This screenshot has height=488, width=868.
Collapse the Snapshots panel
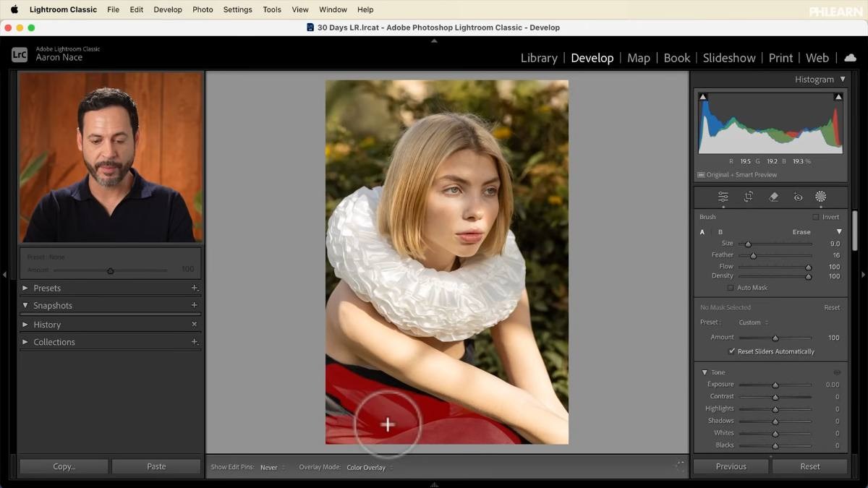(x=25, y=305)
